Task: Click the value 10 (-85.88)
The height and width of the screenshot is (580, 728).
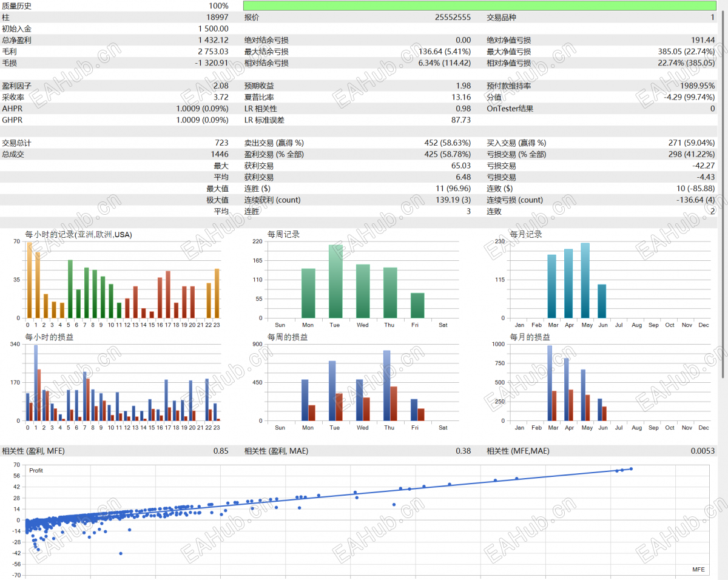Action: tap(695, 189)
